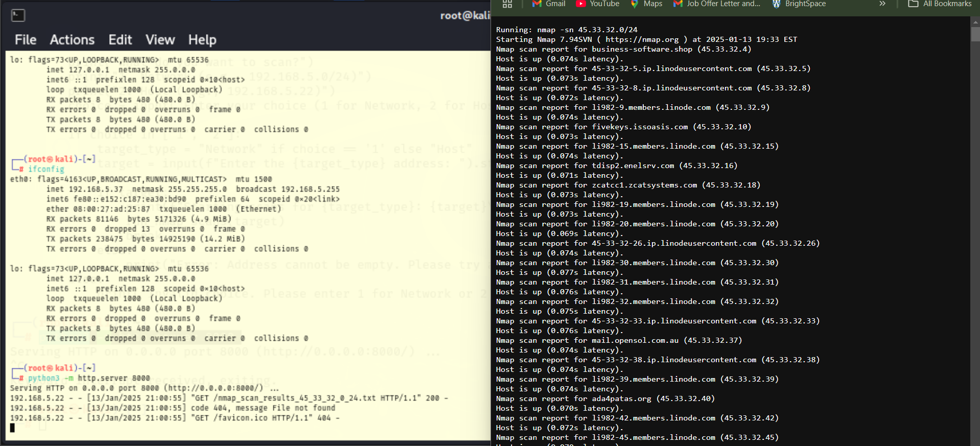The height and width of the screenshot is (446, 980).
Task: Click the terminal cursor block
Action: (12, 428)
